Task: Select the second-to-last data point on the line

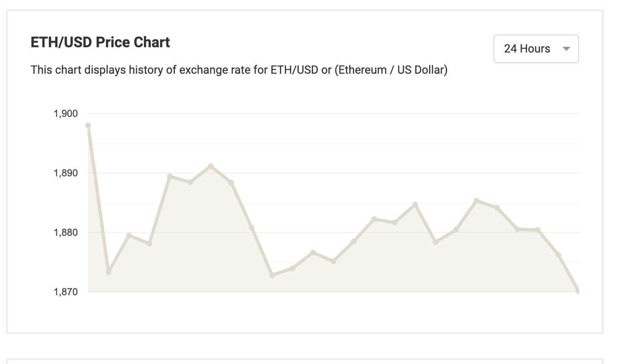Action: (558, 255)
